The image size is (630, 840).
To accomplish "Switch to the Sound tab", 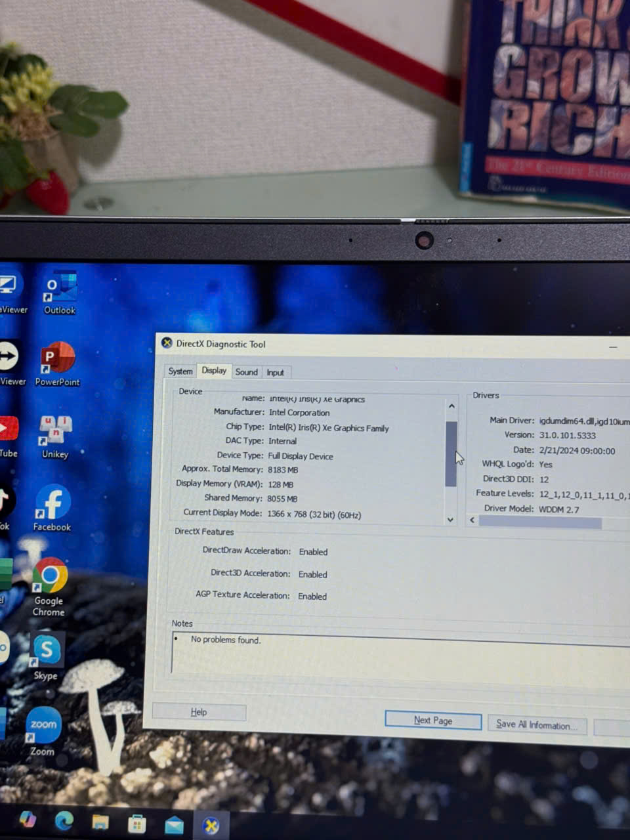I will click(x=247, y=372).
